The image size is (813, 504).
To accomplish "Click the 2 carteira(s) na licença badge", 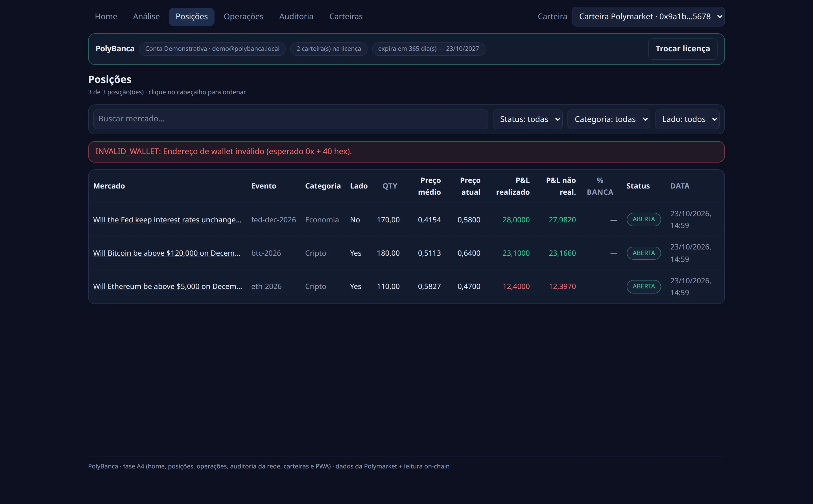I will [329, 49].
